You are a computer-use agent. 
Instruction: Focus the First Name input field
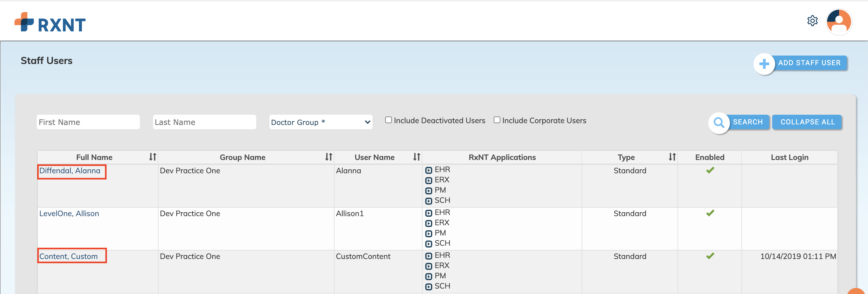(88, 122)
